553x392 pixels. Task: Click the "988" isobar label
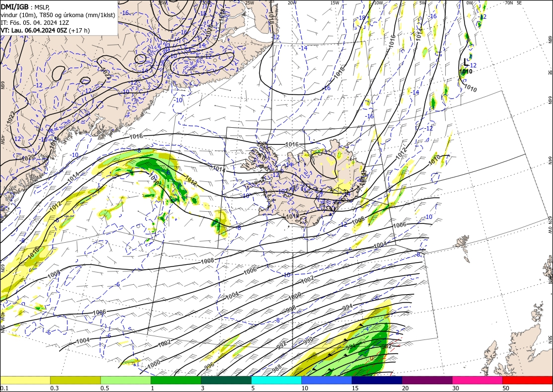277,369
